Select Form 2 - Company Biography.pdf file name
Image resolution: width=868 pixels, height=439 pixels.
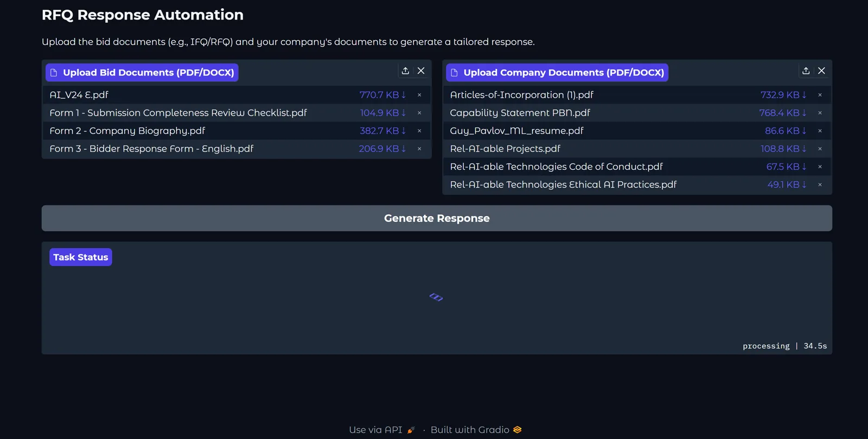[x=127, y=131]
